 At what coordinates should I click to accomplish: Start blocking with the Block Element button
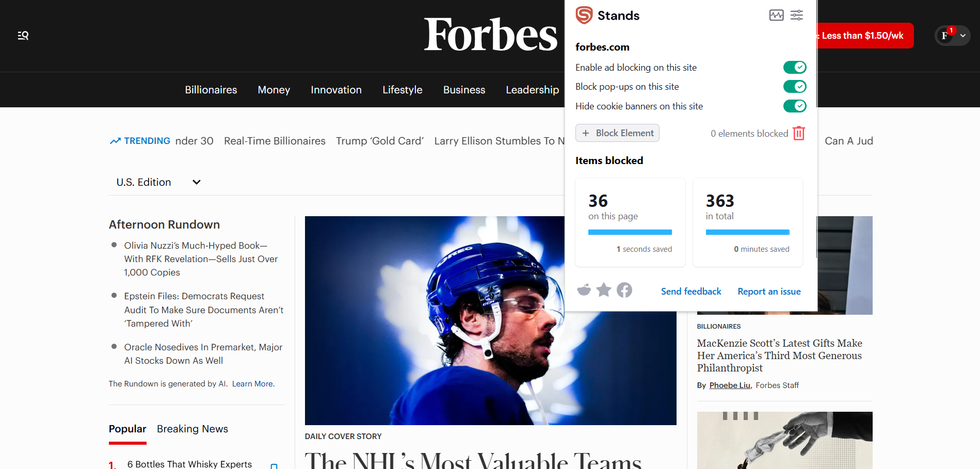click(x=617, y=133)
